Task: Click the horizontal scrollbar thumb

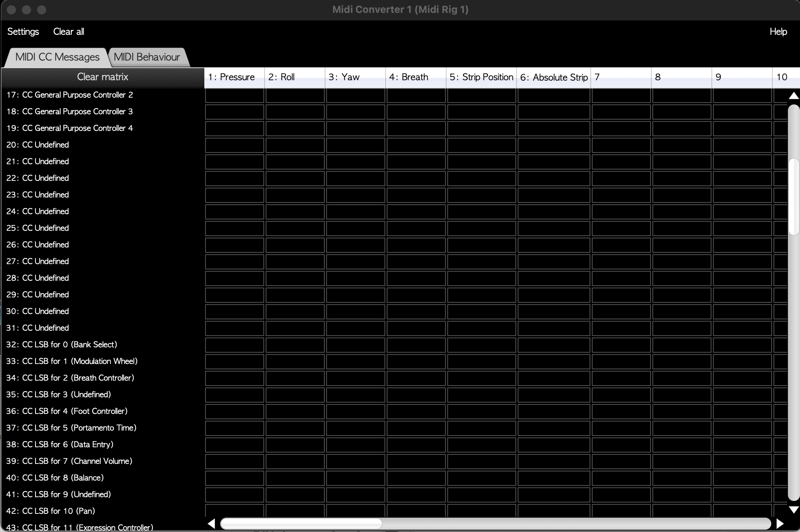Action: (301, 524)
